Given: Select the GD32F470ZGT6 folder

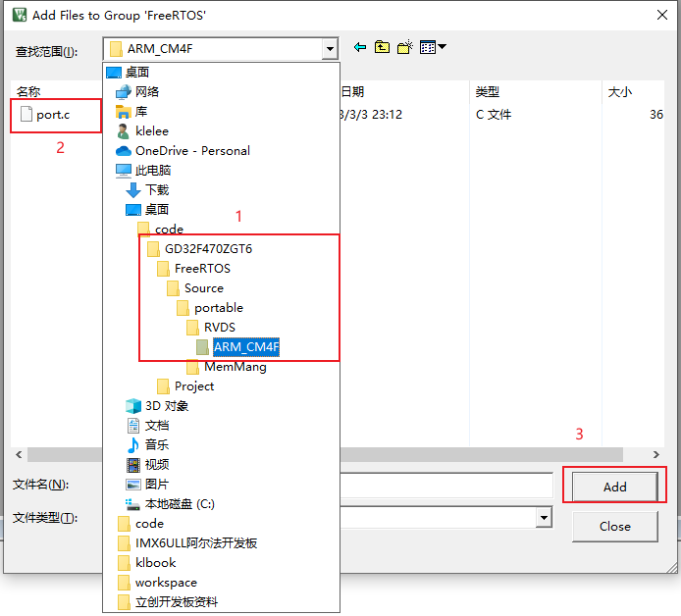Looking at the screenshot, I should pos(208,249).
